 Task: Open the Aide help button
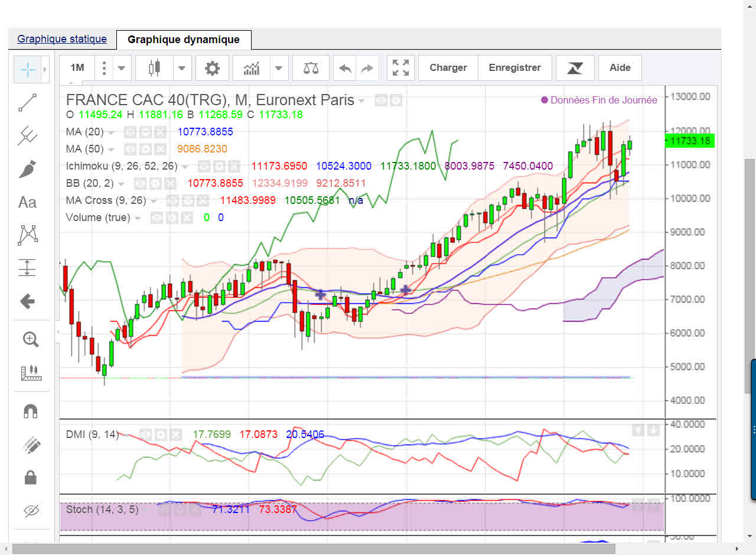coord(620,68)
